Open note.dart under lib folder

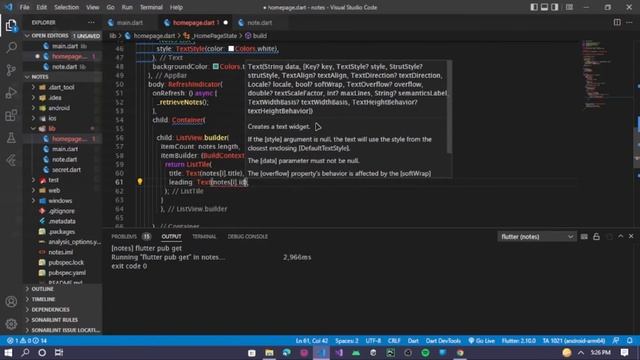(x=64, y=159)
